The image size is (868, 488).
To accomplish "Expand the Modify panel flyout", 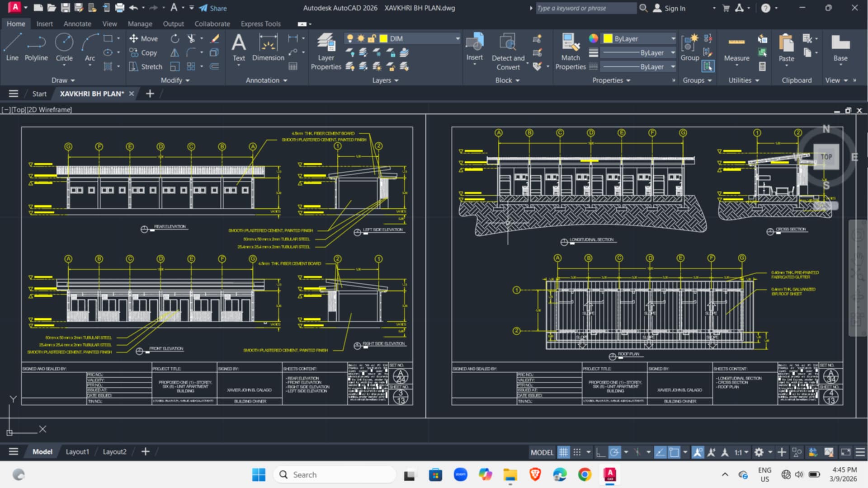I will [175, 80].
